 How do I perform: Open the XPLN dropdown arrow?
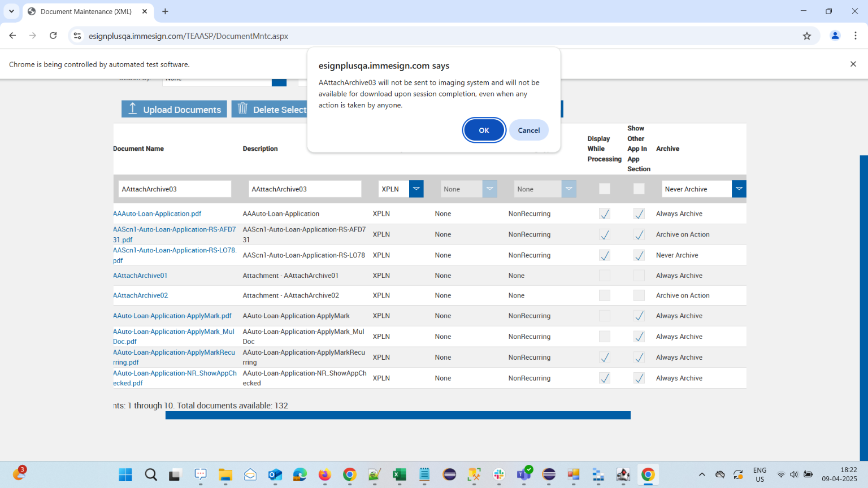[416, 189]
